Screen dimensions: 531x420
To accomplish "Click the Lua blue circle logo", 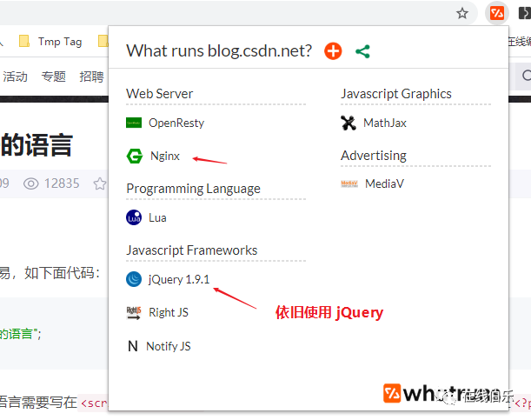I will 134,217.
